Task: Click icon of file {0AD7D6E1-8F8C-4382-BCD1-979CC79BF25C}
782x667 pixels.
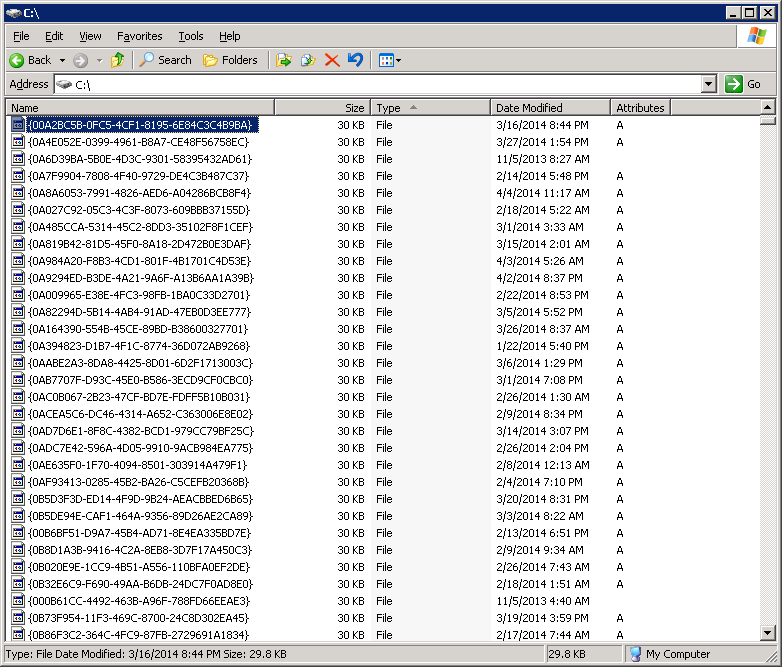Action: point(18,431)
